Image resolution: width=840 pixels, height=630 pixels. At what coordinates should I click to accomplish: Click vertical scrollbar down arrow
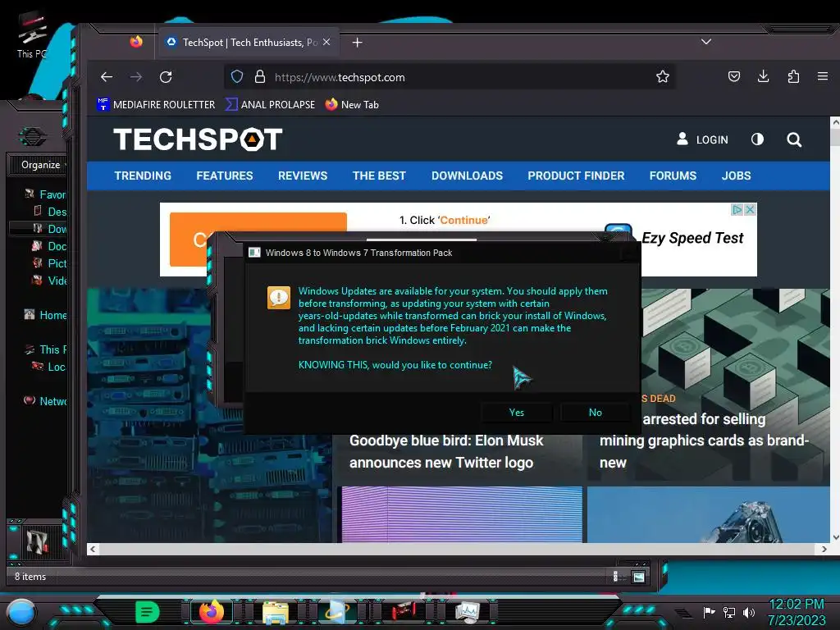pos(835,536)
